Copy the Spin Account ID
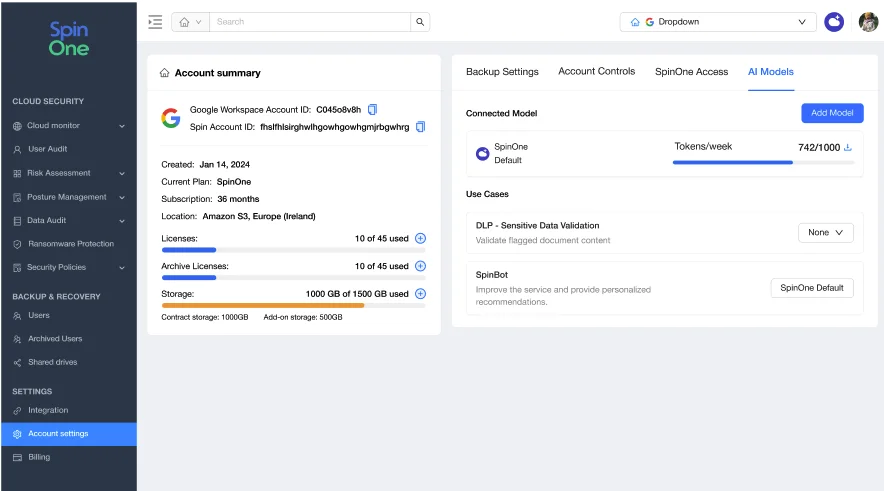The image size is (884, 491). tap(420, 127)
